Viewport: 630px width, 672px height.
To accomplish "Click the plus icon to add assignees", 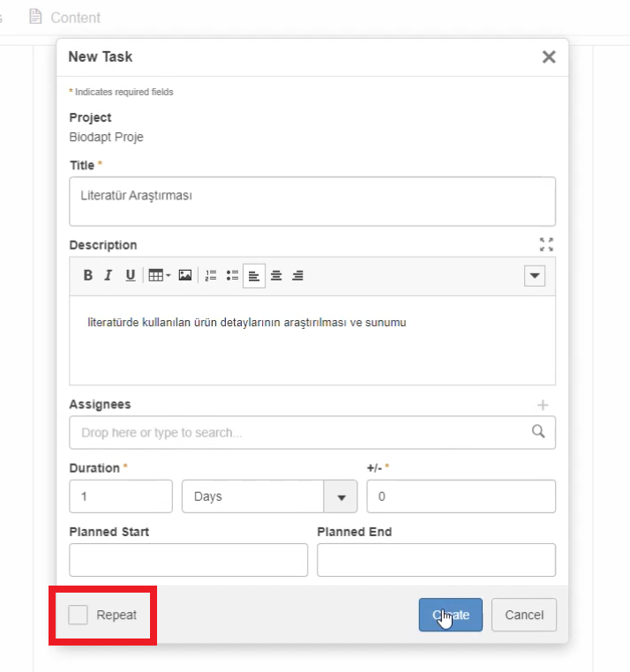I will click(x=543, y=405).
